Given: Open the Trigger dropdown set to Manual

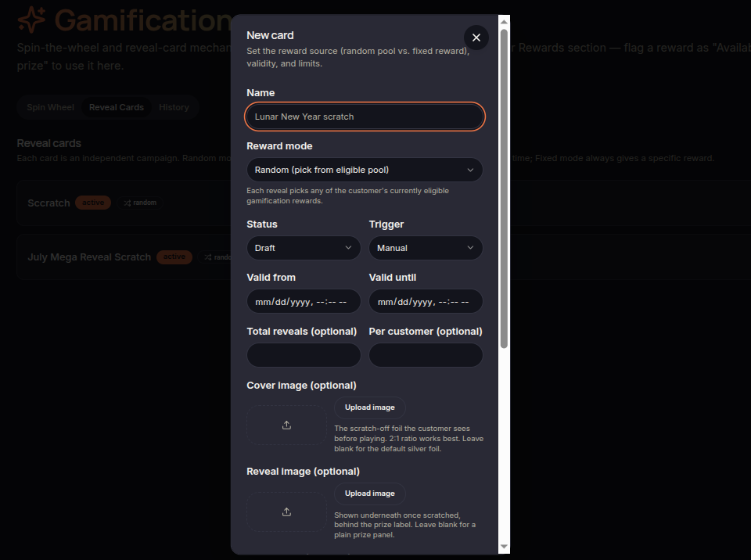Looking at the screenshot, I should tap(426, 248).
